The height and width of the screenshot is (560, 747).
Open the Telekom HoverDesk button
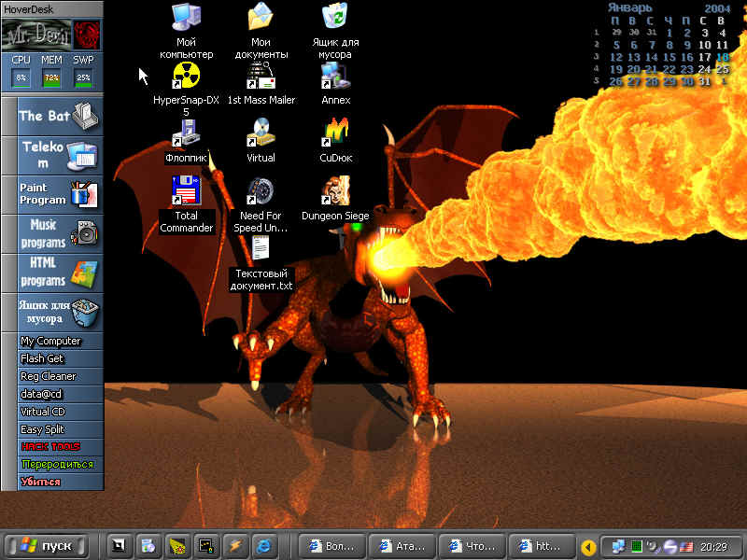coord(60,156)
